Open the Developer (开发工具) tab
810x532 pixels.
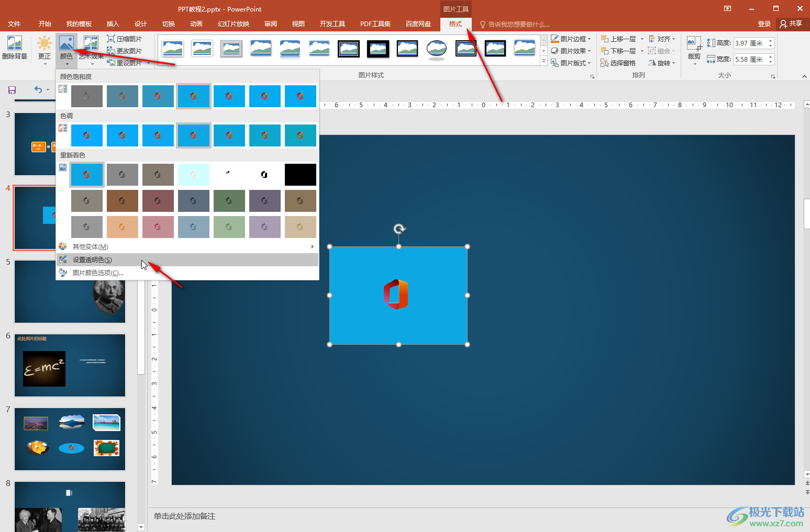[332, 24]
